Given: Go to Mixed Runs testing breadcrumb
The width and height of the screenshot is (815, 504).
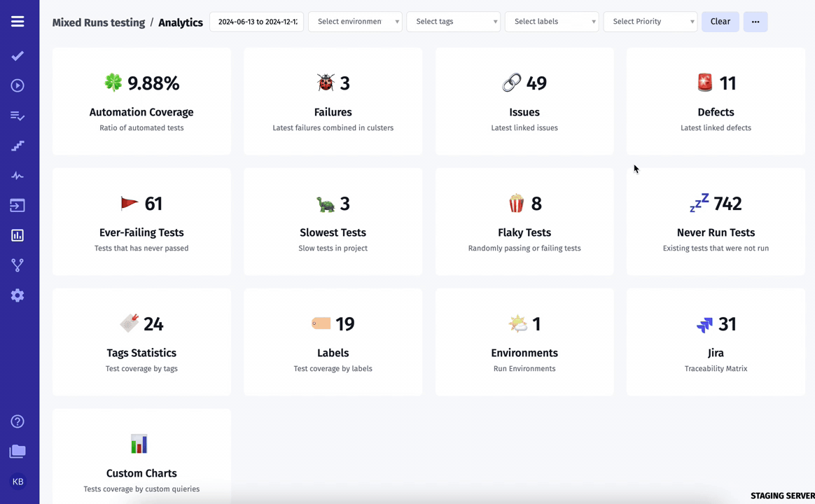Looking at the screenshot, I should 99,22.
